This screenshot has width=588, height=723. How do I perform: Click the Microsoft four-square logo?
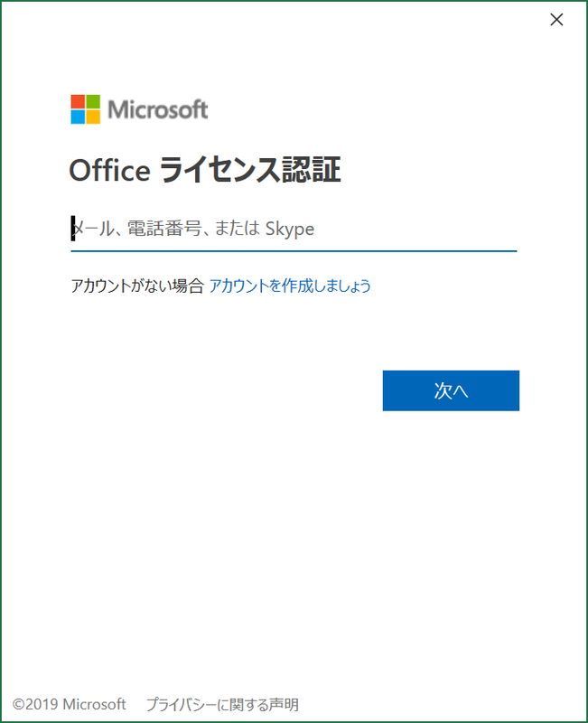85,108
